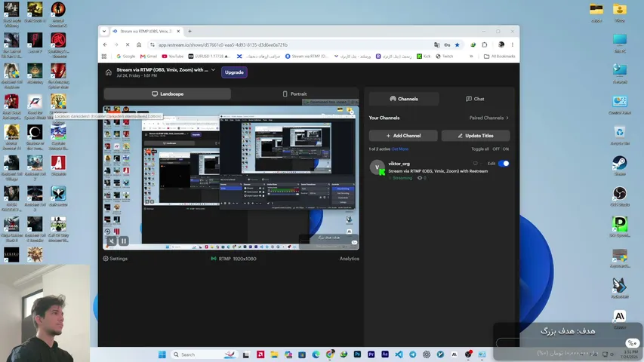This screenshot has width=644, height=362.
Task: Open the Analytics link below preview
Action: (x=349, y=259)
